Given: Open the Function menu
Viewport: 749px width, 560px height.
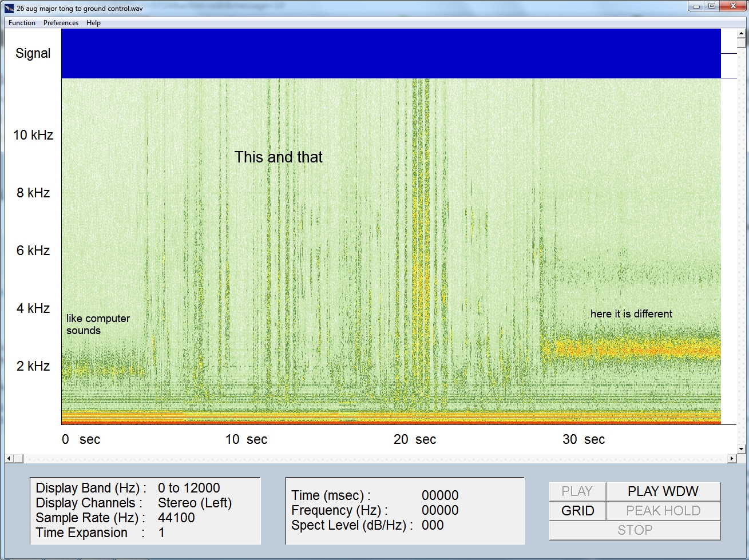Looking at the screenshot, I should pyautogui.click(x=22, y=23).
